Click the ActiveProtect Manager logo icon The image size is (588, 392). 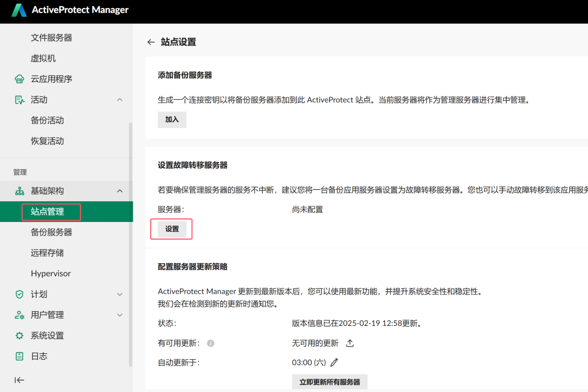click(19, 10)
